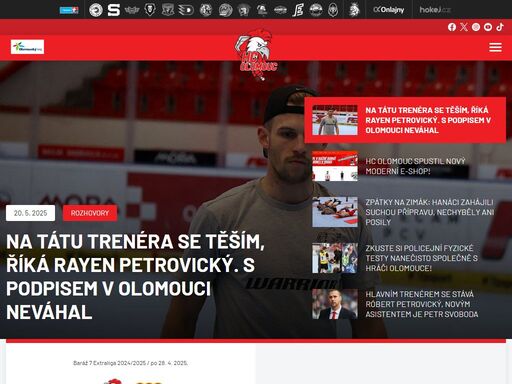The height and width of the screenshot is (384, 512).
Task: Click the police fitness test article thumbnail
Action: (x=335, y=258)
